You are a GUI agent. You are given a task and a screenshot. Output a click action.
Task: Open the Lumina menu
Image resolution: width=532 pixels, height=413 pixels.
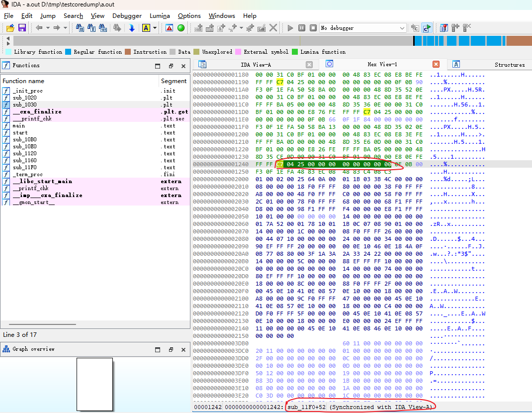[x=160, y=16]
